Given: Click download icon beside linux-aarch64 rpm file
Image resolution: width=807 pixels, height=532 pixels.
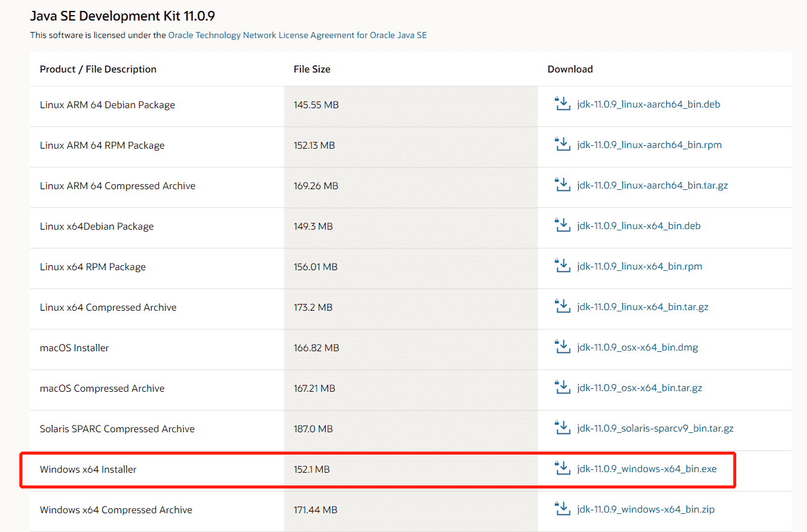Looking at the screenshot, I should click(562, 144).
